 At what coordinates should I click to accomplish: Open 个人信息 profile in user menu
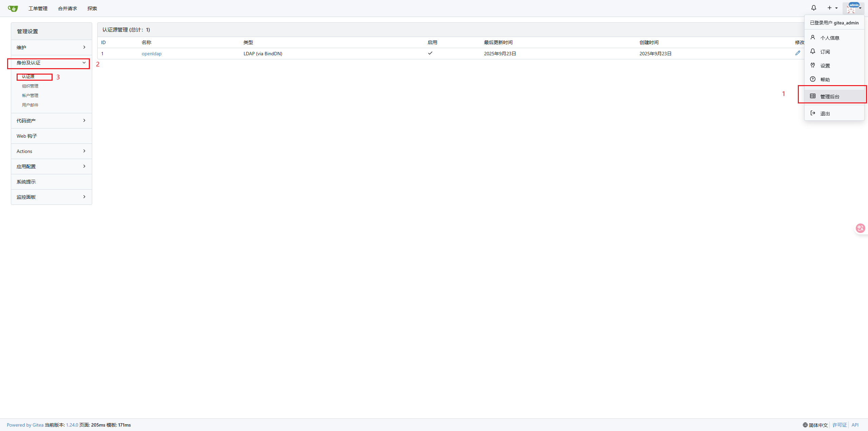(829, 38)
